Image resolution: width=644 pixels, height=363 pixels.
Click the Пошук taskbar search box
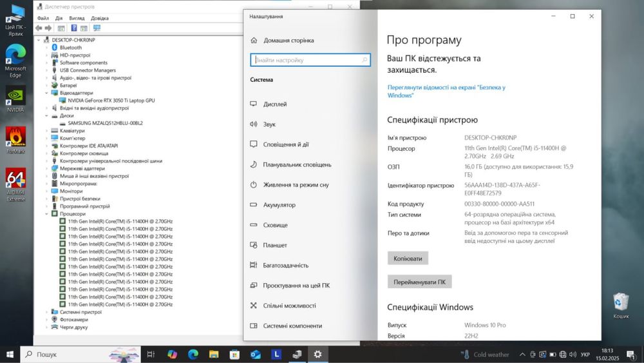tap(80, 355)
